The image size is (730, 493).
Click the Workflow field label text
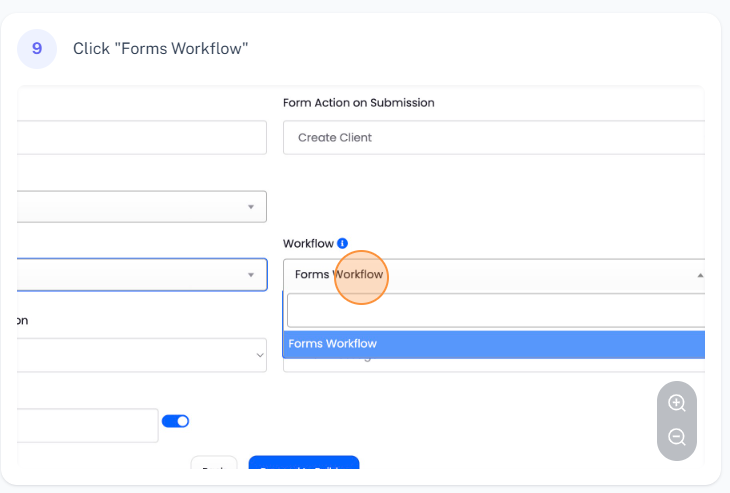click(308, 243)
